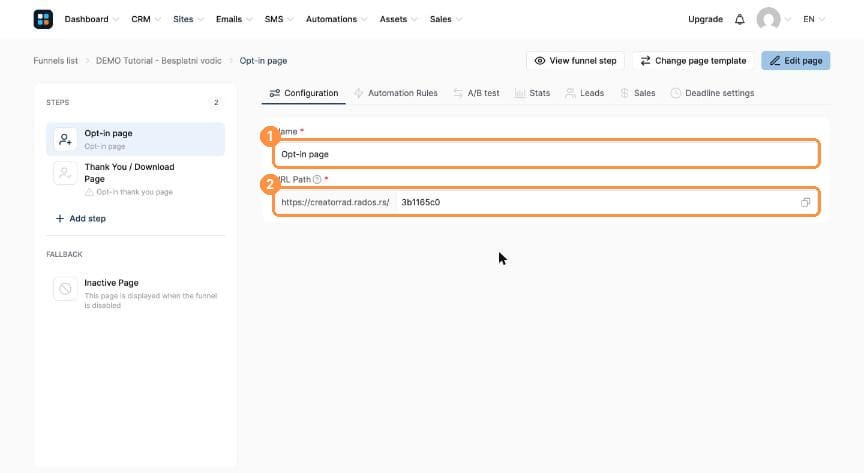864x473 pixels.
Task: Click the URL Path help question icon
Action: pos(317,179)
